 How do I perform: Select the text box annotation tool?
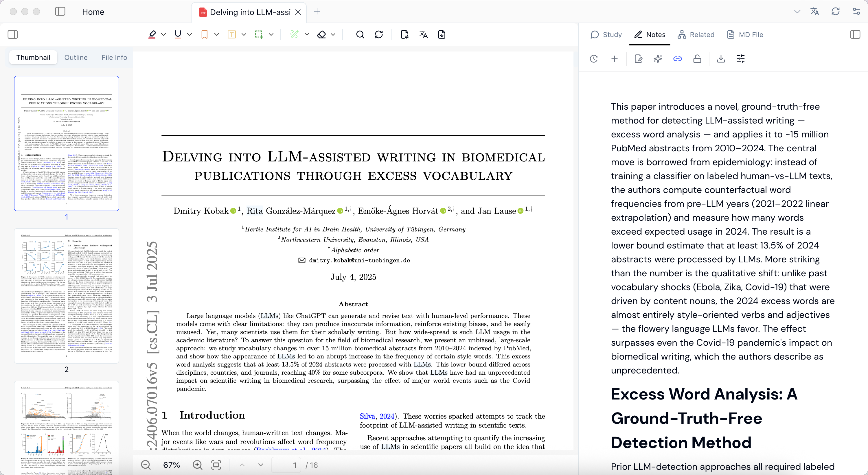pyautogui.click(x=231, y=34)
